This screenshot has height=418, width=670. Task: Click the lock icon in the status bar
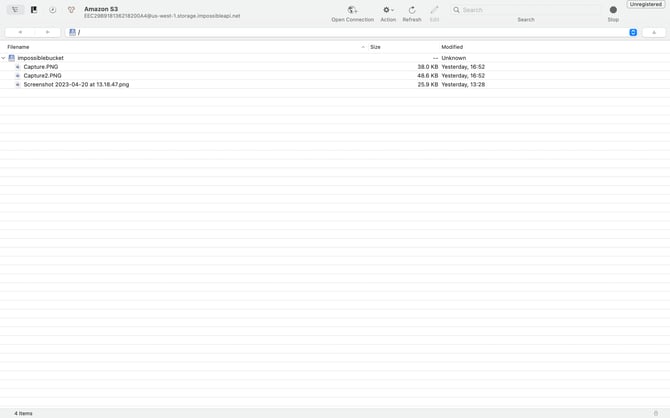656,413
